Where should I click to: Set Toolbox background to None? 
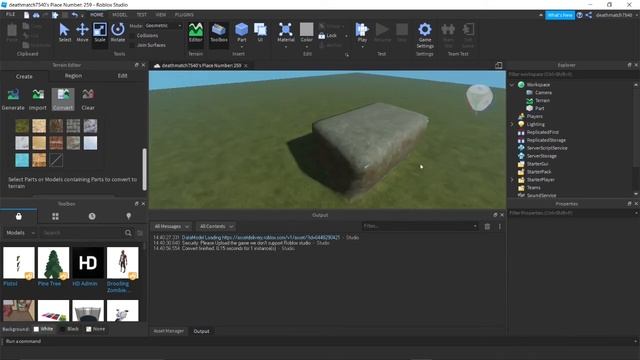pyautogui.click(x=89, y=329)
